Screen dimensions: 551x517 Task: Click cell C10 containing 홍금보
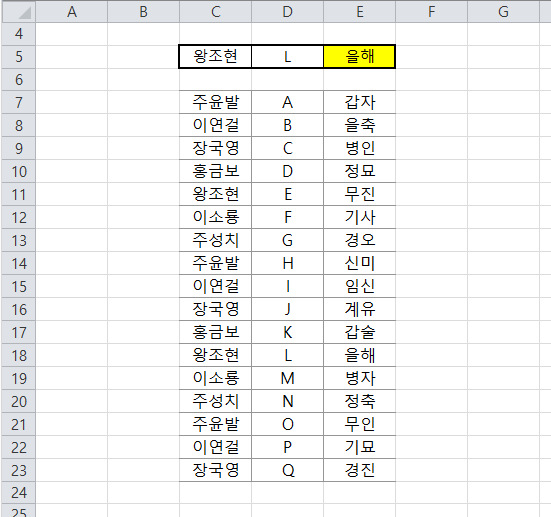click(215, 172)
